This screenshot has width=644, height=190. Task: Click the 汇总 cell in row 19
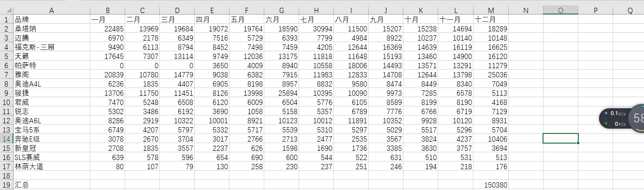(52, 185)
